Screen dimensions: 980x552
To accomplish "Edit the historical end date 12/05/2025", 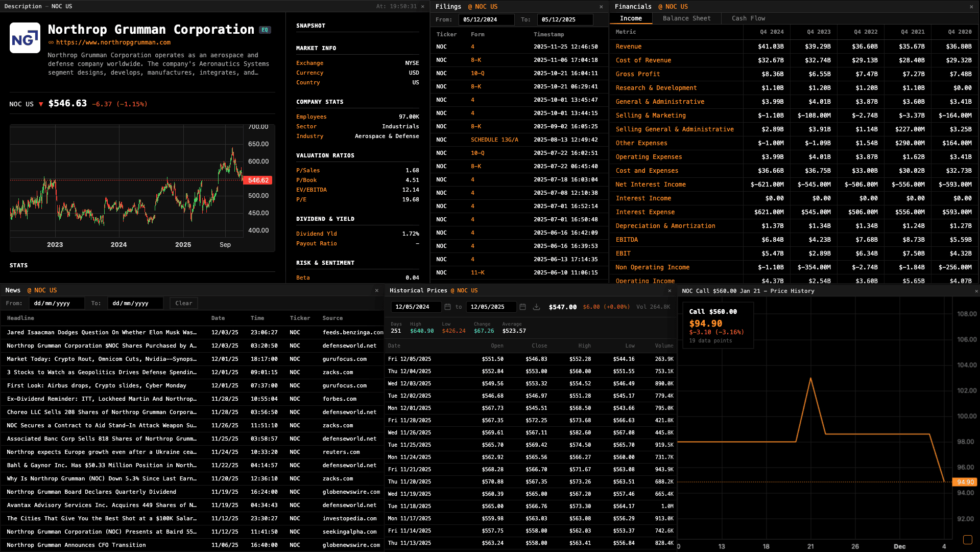I will click(x=491, y=307).
